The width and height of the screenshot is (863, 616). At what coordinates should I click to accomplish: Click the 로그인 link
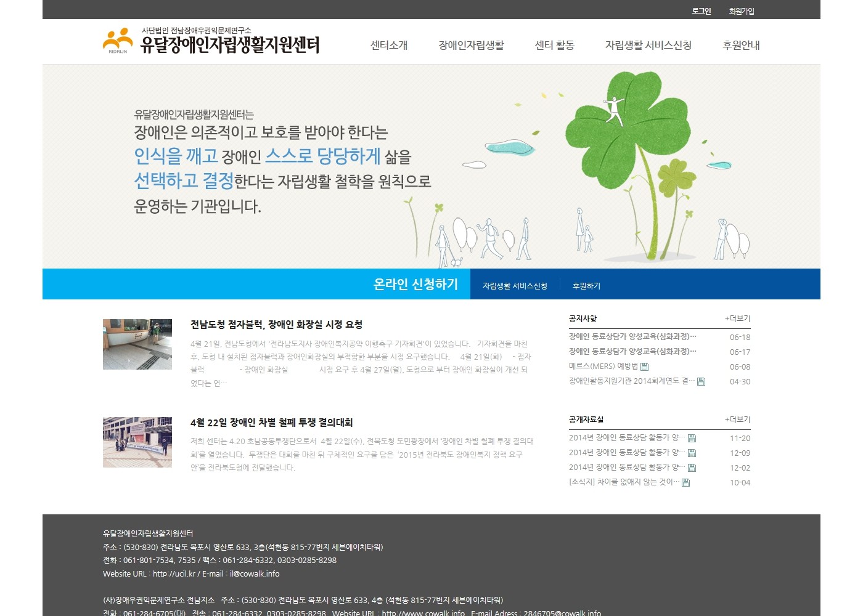[701, 11]
